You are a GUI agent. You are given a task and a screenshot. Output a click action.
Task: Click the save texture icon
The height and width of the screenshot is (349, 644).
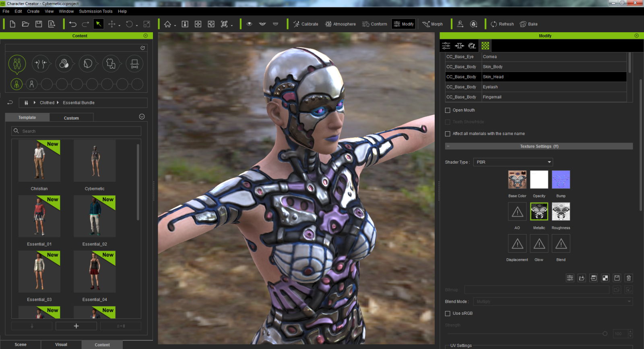[x=617, y=278]
